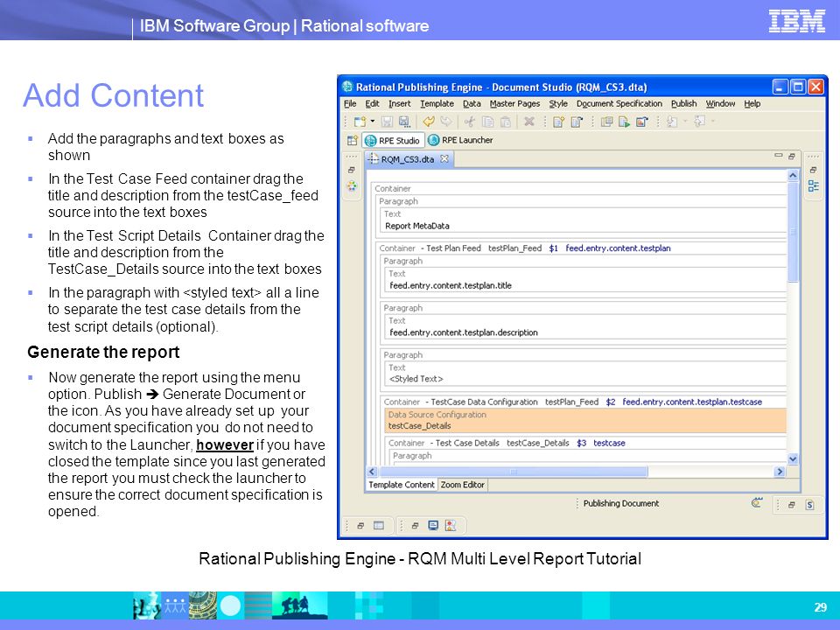Click the Save toolbar icon
The width and height of the screenshot is (840, 630).
point(388,122)
